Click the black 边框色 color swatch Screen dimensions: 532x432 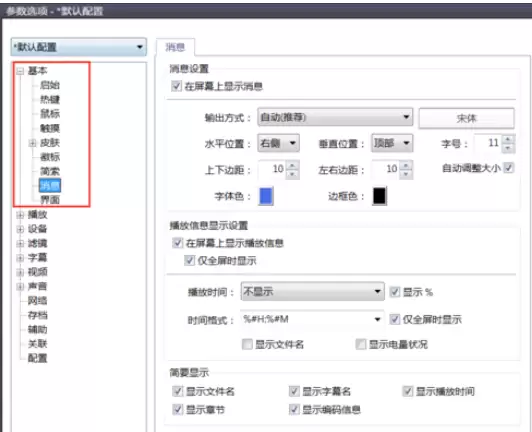[380, 196]
